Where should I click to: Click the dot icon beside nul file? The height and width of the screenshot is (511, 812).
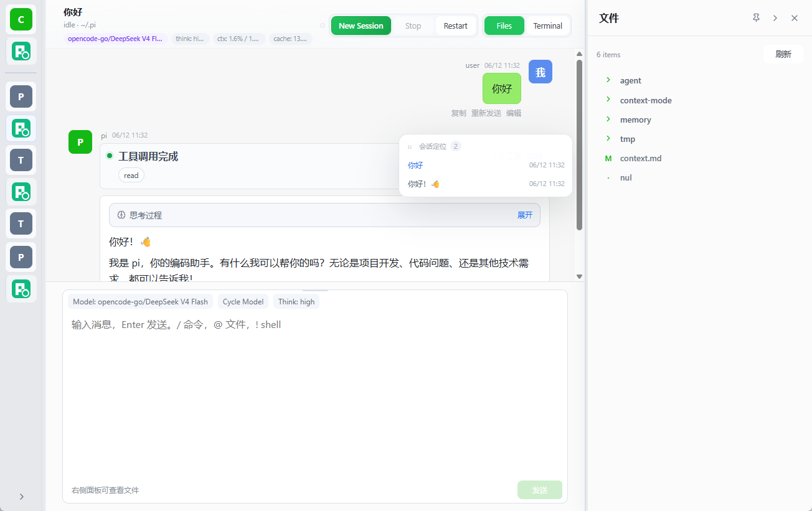pyautogui.click(x=608, y=177)
